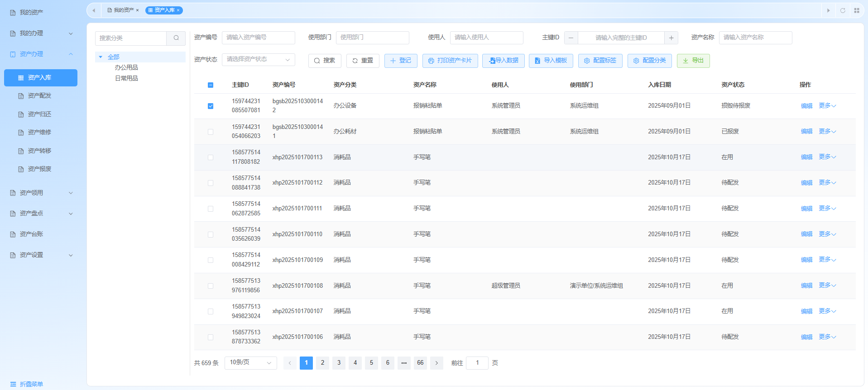Open the grid tab options icon
The height and width of the screenshot is (390, 868).
[857, 10]
